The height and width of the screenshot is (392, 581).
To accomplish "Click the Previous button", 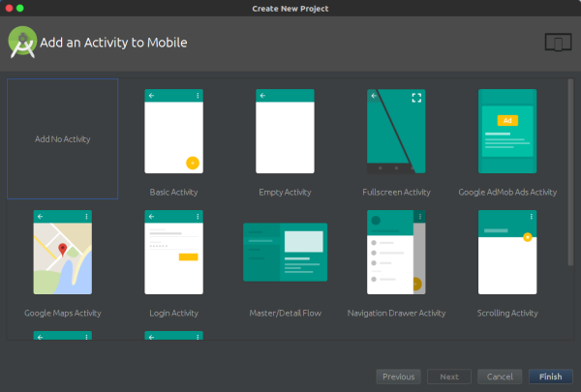I will tap(398, 377).
